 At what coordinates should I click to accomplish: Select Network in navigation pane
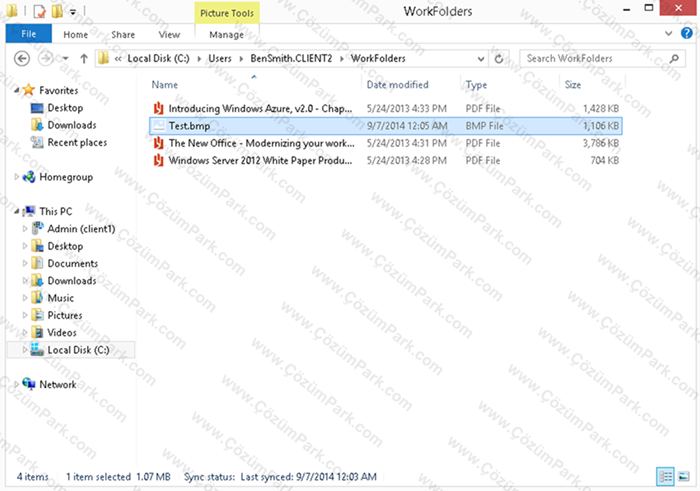(58, 384)
